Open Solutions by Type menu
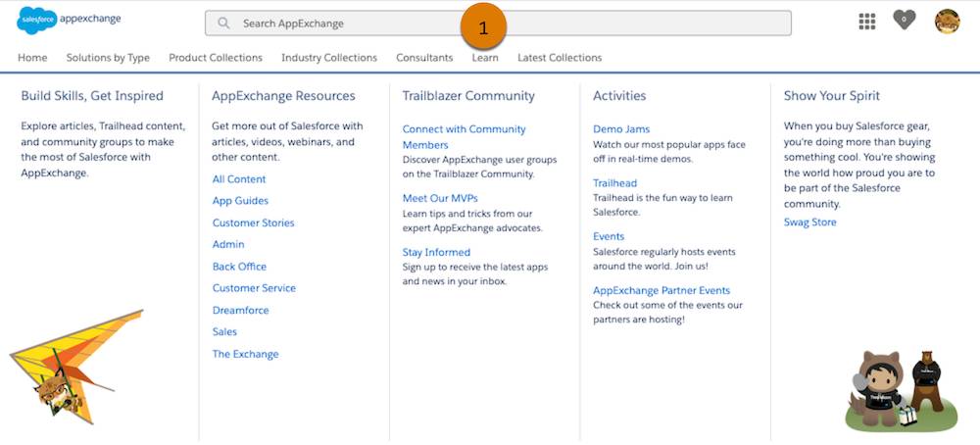Screen dimensions: 980x445 (108, 58)
